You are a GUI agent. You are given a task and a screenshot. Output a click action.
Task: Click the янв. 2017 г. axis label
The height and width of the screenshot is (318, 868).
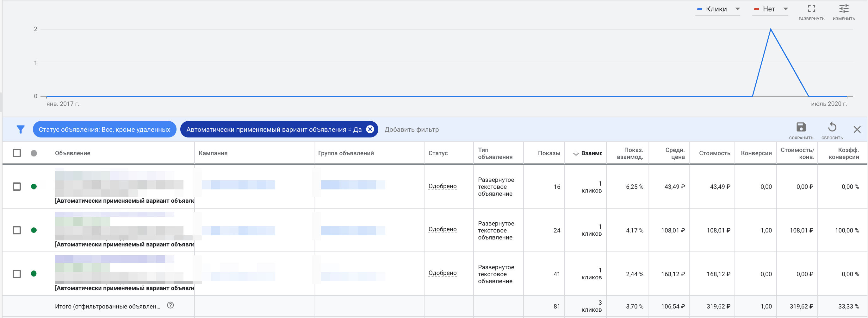coord(63,104)
